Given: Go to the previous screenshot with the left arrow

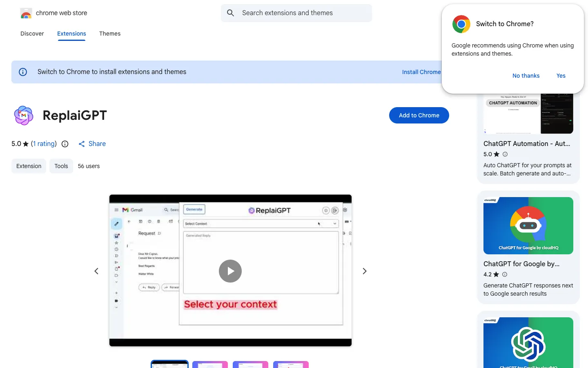Looking at the screenshot, I should point(96,271).
